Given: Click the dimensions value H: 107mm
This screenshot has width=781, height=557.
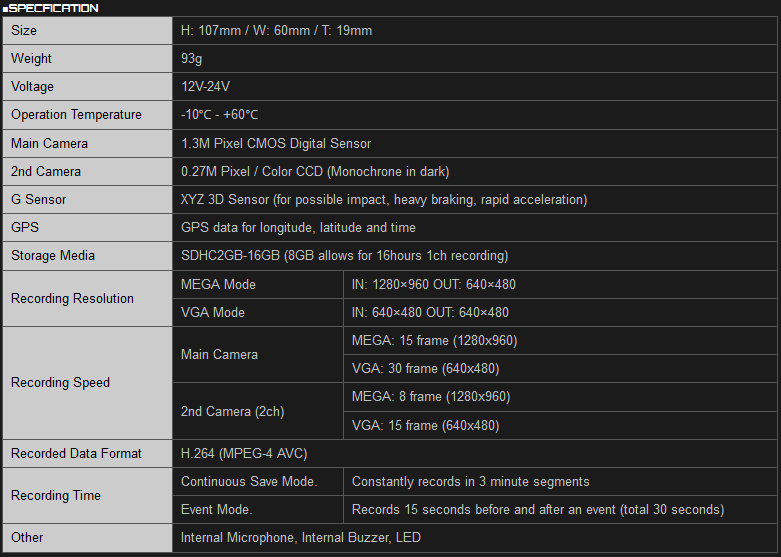Looking at the screenshot, I should (276, 31).
